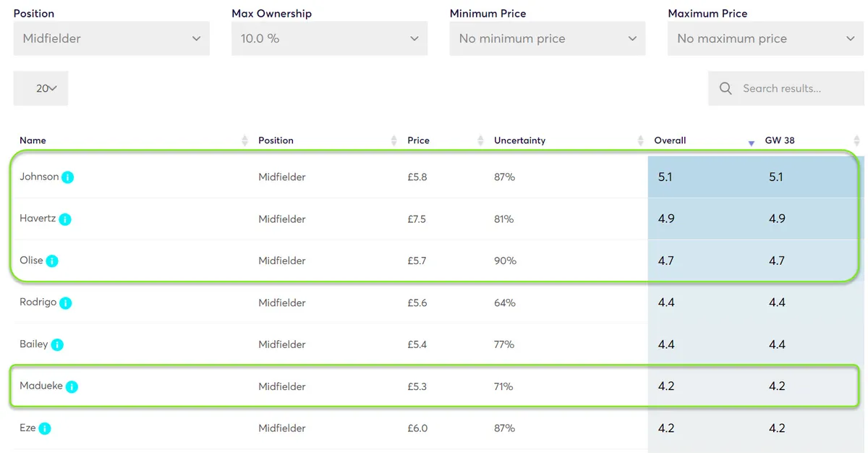The image size is (868, 453).
Task: Change the 20 rows-per-page selector
Action: coord(41,88)
